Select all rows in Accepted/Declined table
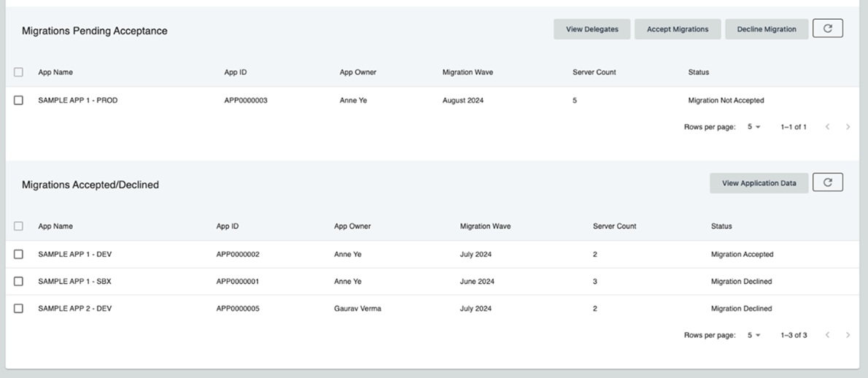The image size is (868, 378). [x=18, y=225]
